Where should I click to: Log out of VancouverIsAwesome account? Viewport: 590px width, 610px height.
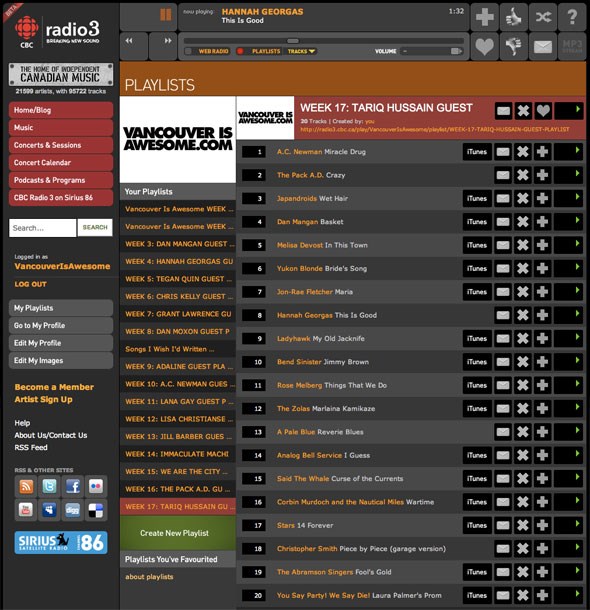tap(31, 284)
